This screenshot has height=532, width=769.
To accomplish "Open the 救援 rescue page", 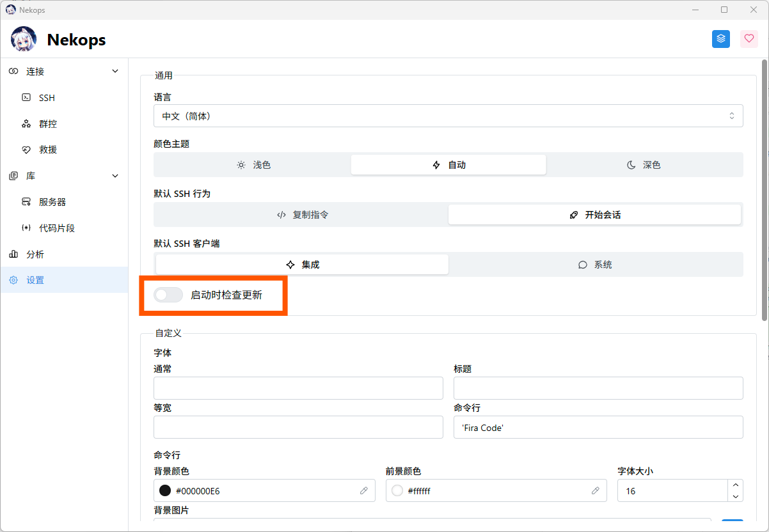I will (48, 150).
